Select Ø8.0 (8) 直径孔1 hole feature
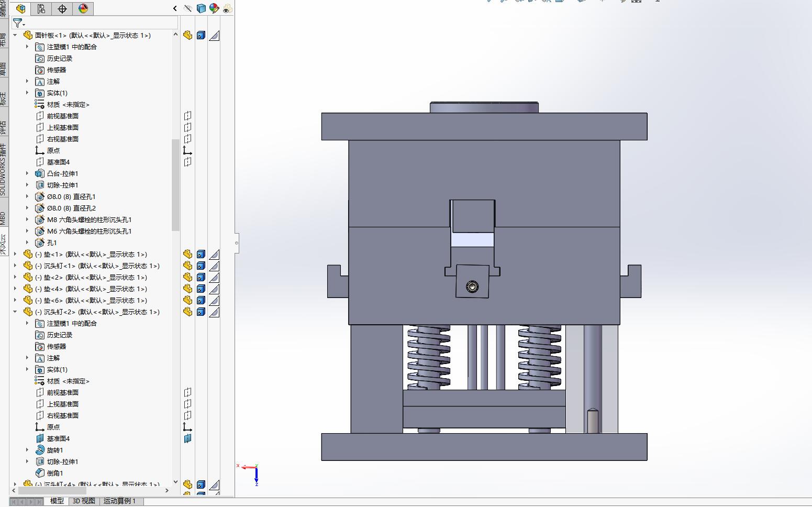This screenshot has height=507, width=812. (71, 196)
